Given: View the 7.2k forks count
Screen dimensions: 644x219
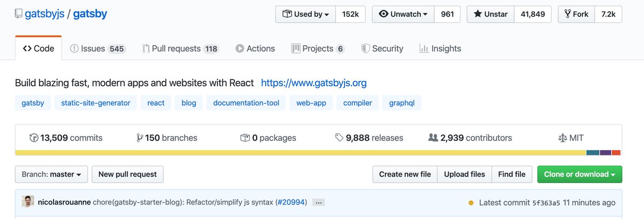Looking at the screenshot, I should pos(608,14).
